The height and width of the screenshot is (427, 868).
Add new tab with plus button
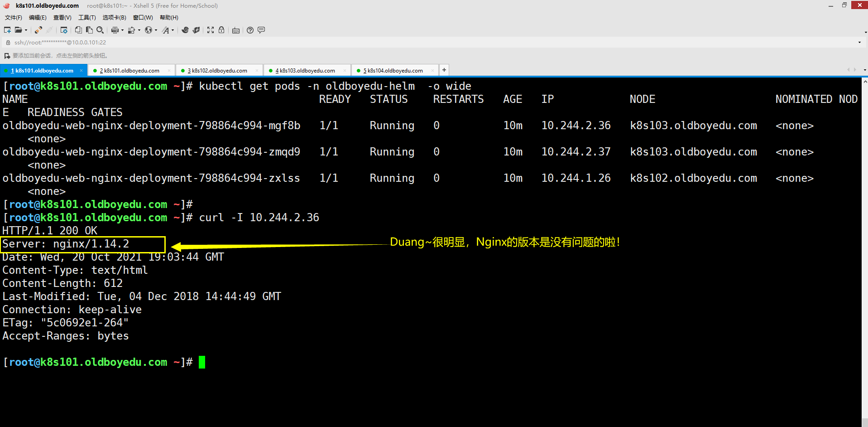[x=444, y=70]
